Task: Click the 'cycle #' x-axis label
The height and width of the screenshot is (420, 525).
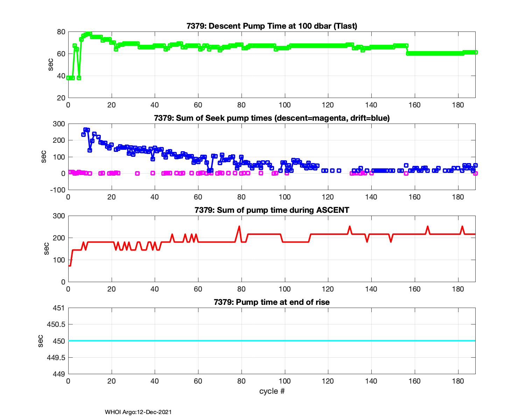Action: tap(272, 391)
